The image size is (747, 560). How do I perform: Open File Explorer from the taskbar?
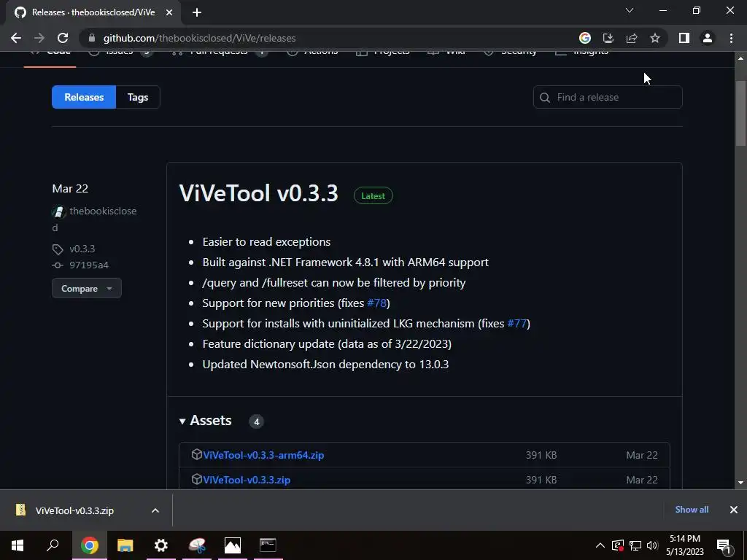click(x=125, y=545)
